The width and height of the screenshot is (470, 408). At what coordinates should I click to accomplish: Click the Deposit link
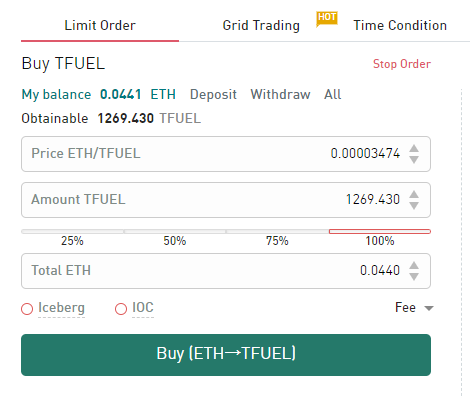213,94
